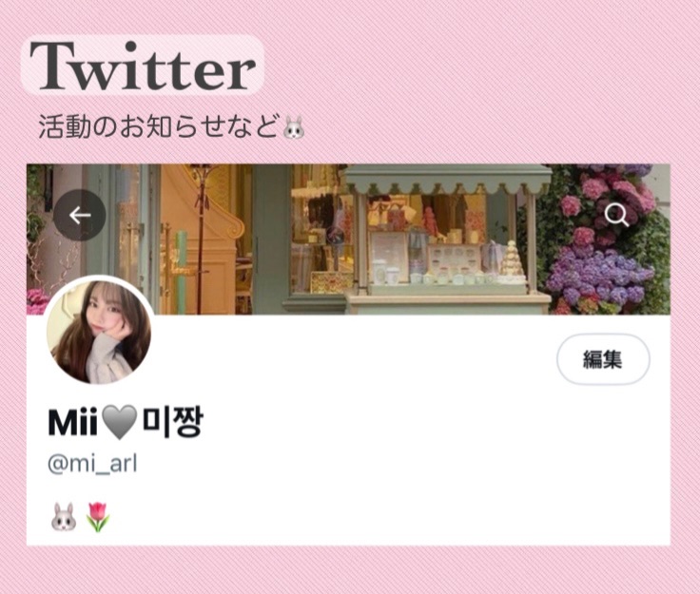Open the shop-front header banner image

[348, 240]
